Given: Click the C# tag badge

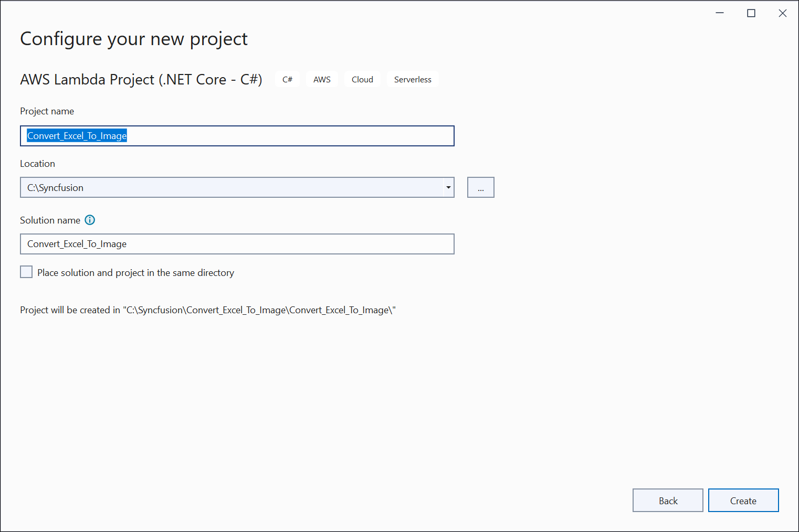Looking at the screenshot, I should click(287, 80).
